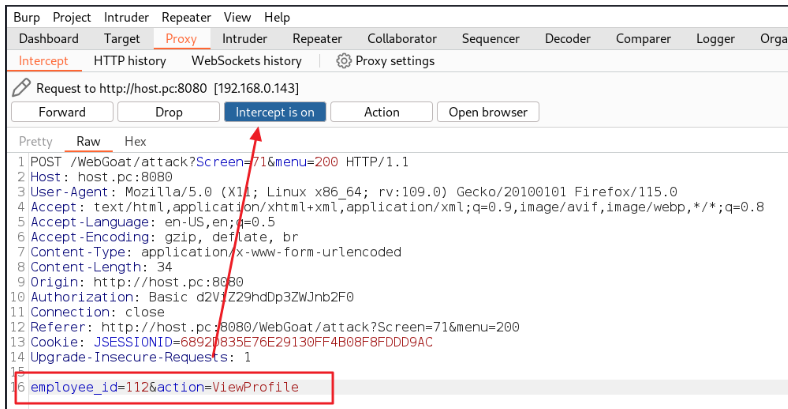
Task: Click the Origin header line
Action: coord(137,282)
